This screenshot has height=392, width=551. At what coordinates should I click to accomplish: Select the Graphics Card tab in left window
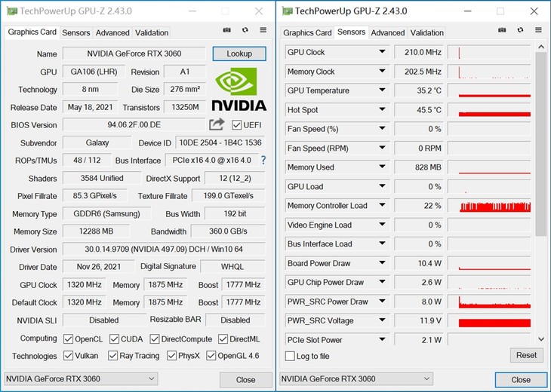coord(32,32)
